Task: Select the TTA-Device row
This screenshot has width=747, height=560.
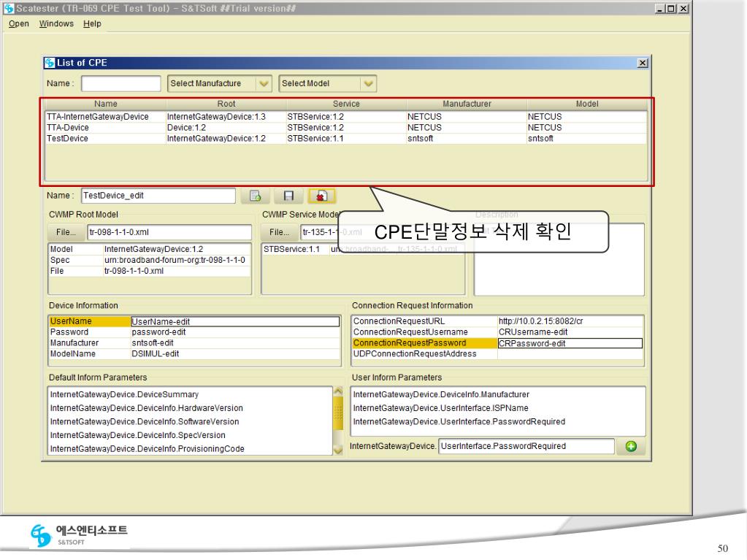Action: [x=346, y=128]
